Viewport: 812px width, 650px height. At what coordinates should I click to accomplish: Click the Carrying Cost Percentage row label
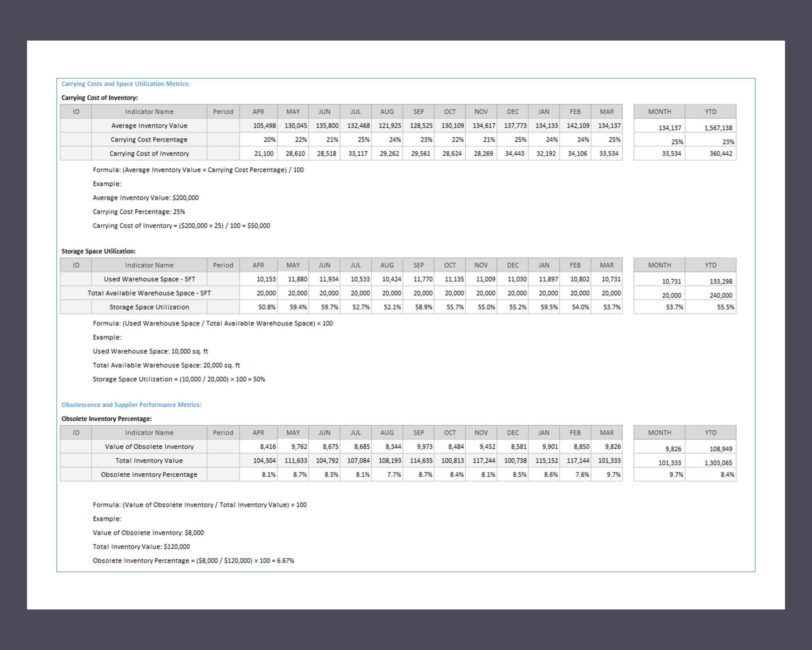(x=149, y=139)
